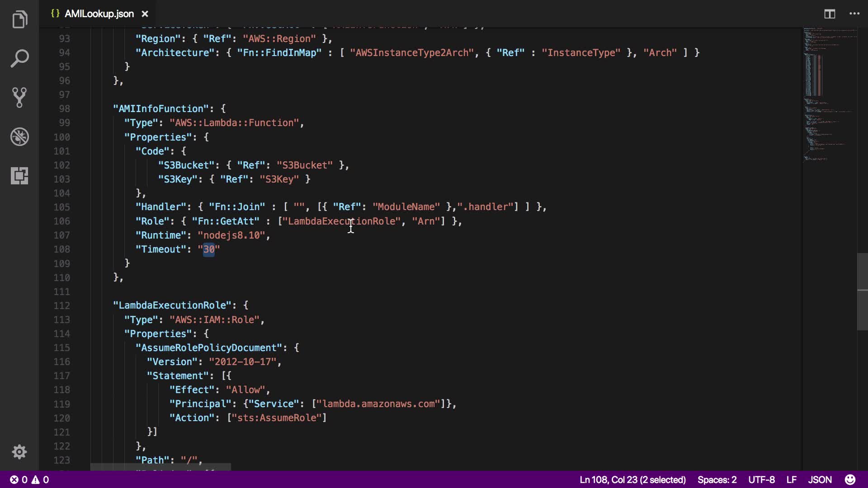Open the Debug view

19,136
